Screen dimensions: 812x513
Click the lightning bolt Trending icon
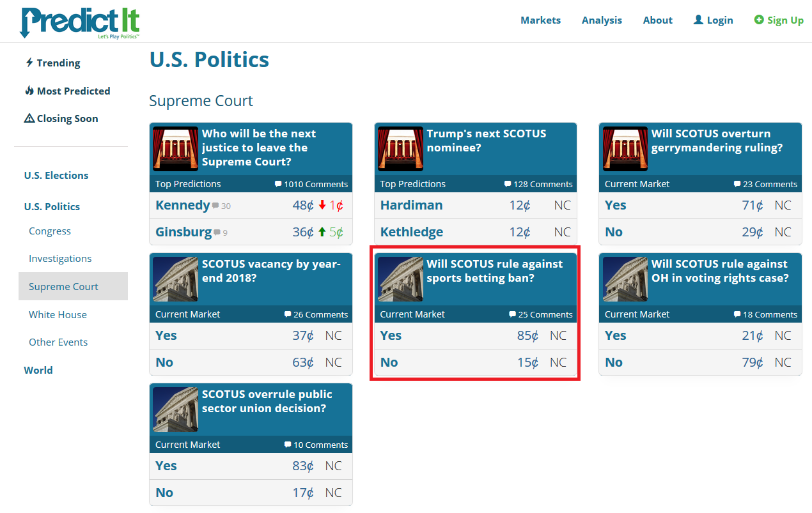coord(29,63)
